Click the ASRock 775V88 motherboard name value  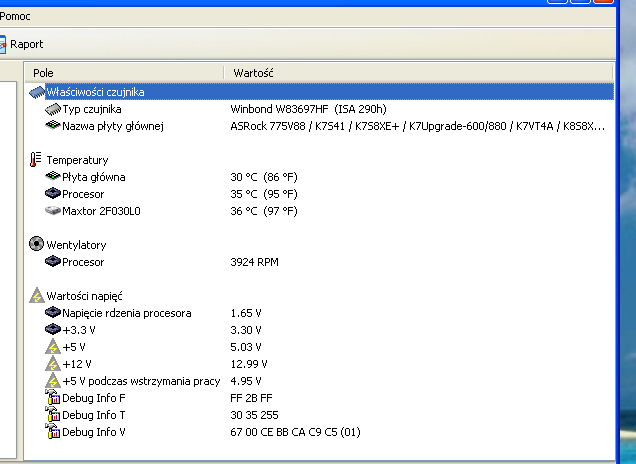417,126
